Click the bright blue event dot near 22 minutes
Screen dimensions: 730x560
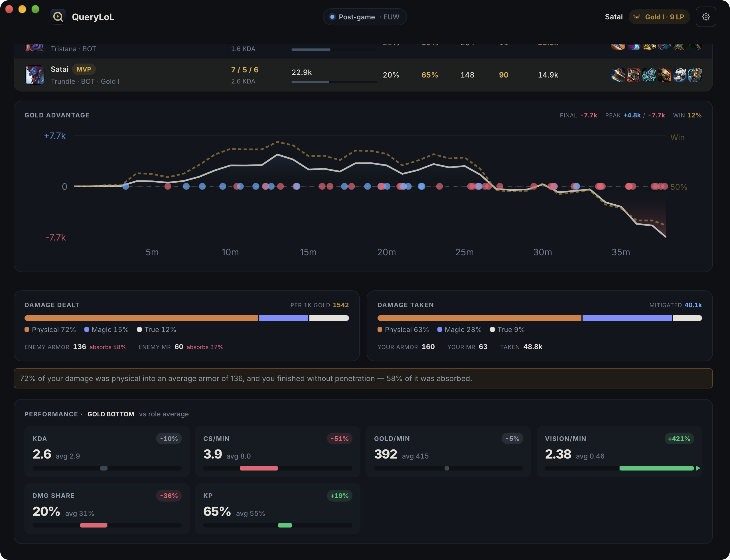pos(421,186)
